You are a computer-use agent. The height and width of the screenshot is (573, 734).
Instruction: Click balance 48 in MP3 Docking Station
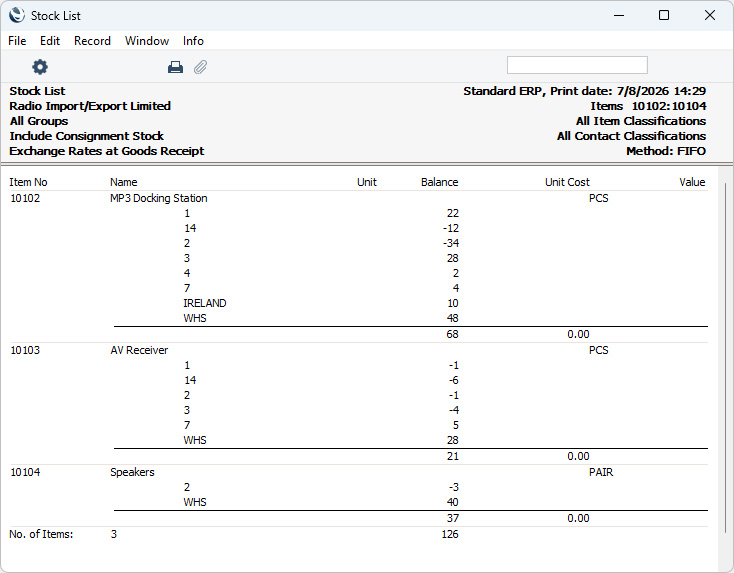[x=452, y=318]
